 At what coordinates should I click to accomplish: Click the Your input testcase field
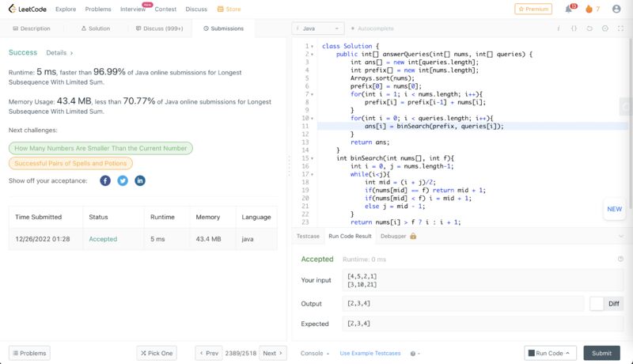point(483,280)
